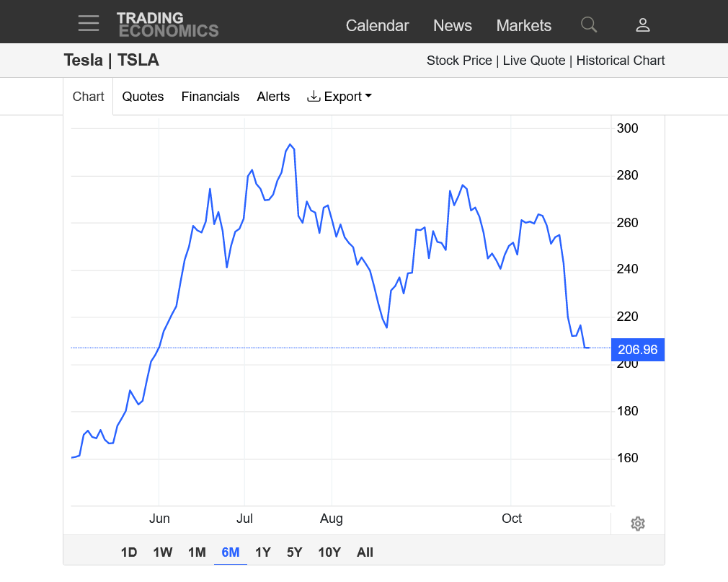The width and height of the screenshot is (728, 582).
Task: Select the 10Y time range
Action: click(329, 552)
